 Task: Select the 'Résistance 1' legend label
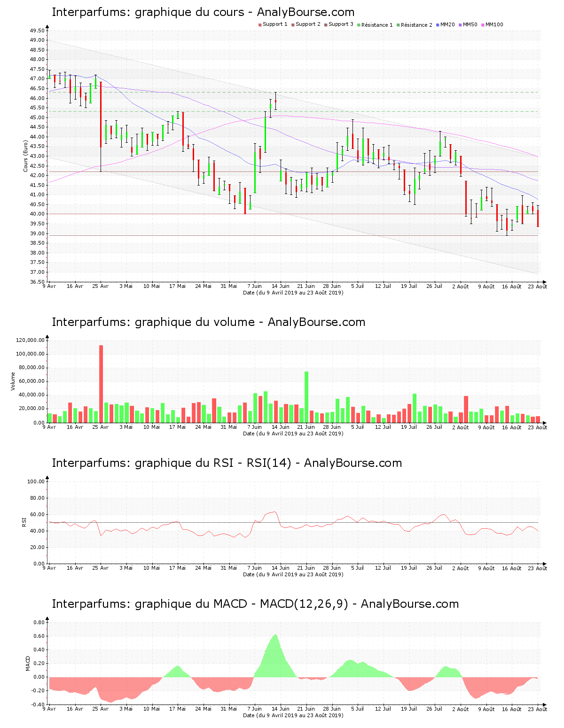point(377,25)
